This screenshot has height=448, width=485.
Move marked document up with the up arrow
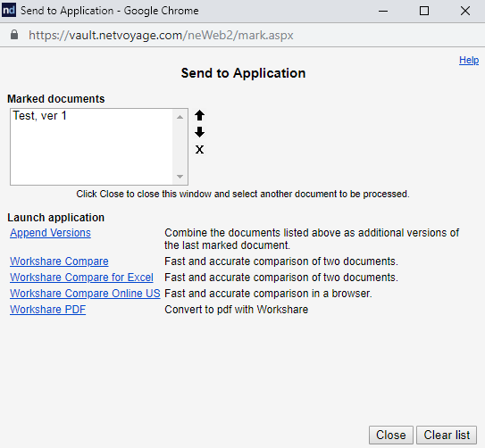[x=199, y=115]
